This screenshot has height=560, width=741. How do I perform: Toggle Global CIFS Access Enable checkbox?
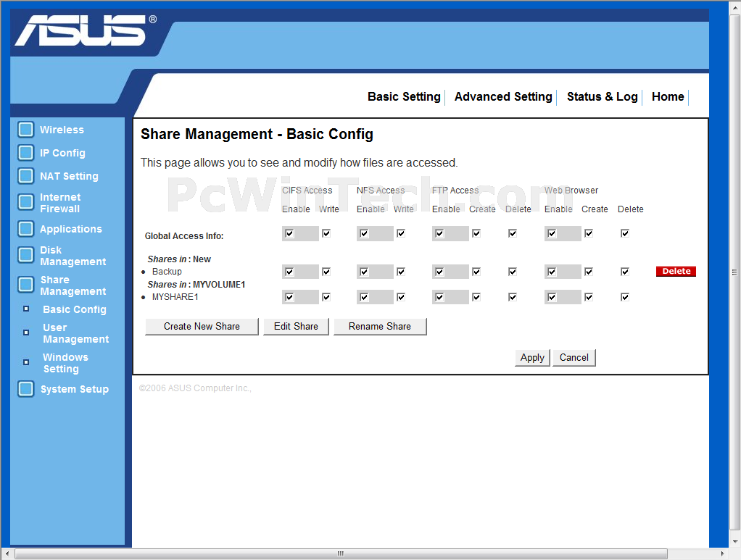[x=289, y=233]
